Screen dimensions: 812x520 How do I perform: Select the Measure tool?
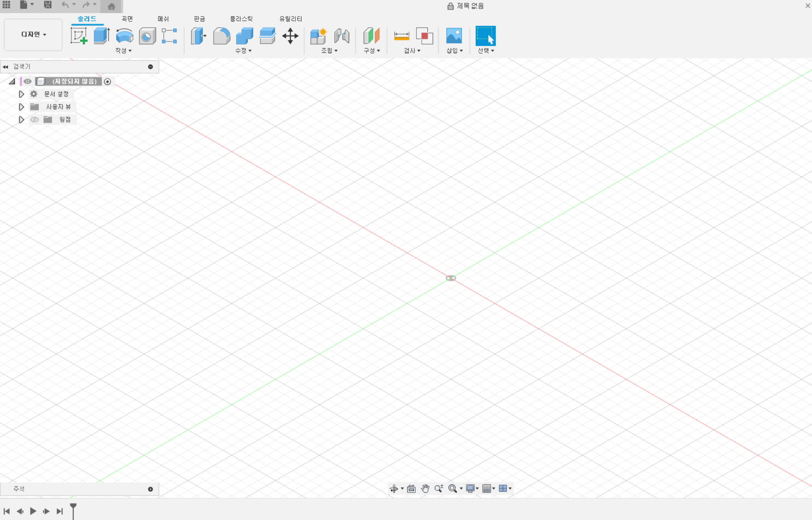[402, 36]
